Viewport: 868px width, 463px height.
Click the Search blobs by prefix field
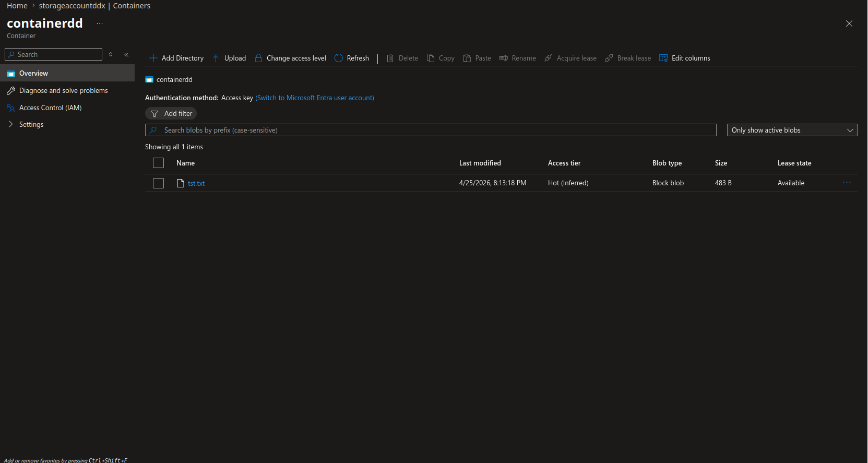click(x=431, y=130)
